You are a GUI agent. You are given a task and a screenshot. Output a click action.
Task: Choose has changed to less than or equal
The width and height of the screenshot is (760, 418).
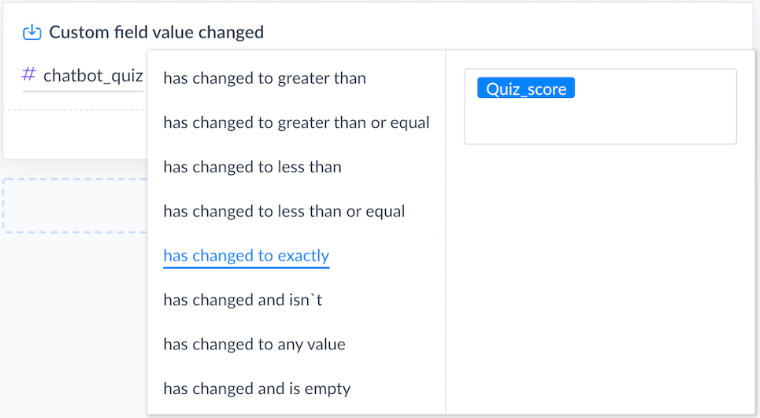[x=284, y=211]
